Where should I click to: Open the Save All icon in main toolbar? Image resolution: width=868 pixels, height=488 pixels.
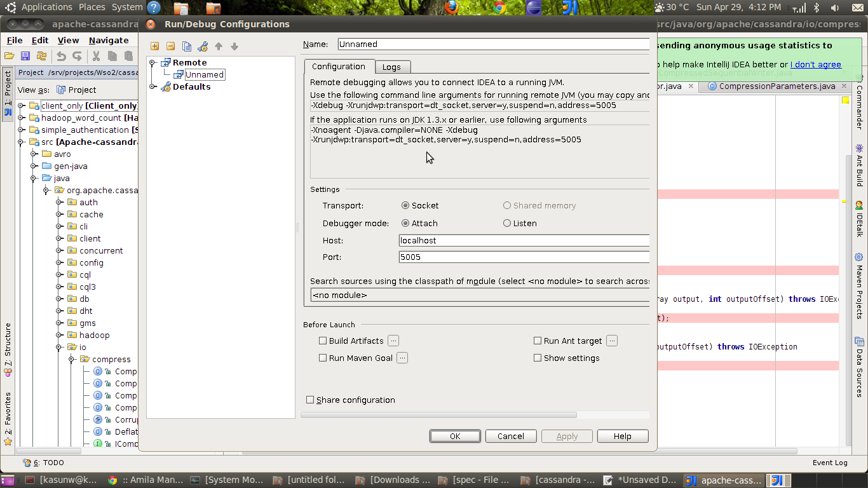coord(25,55)
